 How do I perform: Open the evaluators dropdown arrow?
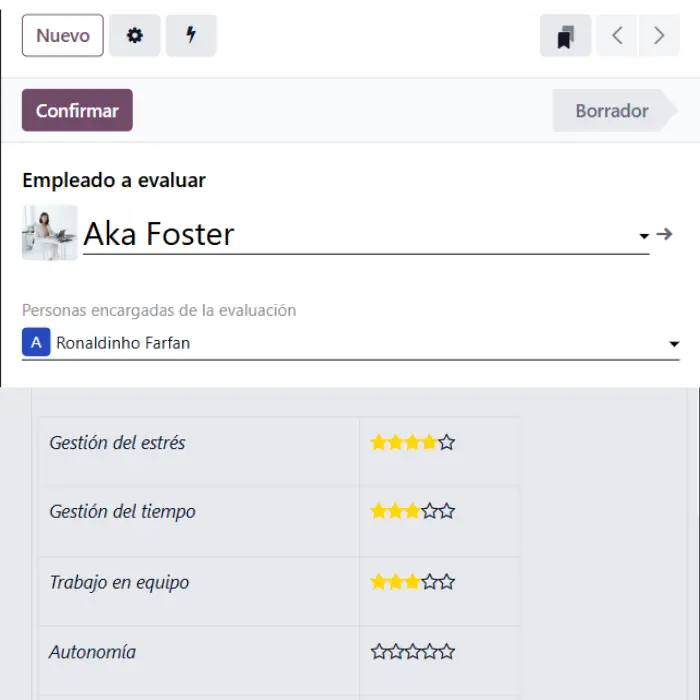coord(674,345)
